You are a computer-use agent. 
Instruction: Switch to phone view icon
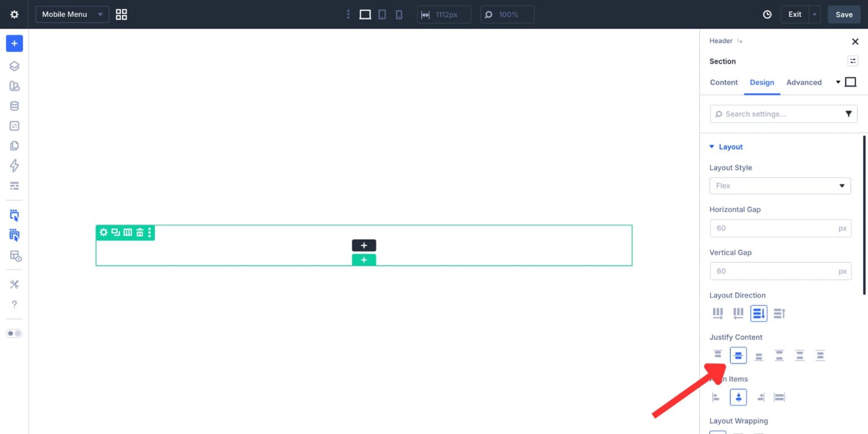pos(399,15)
